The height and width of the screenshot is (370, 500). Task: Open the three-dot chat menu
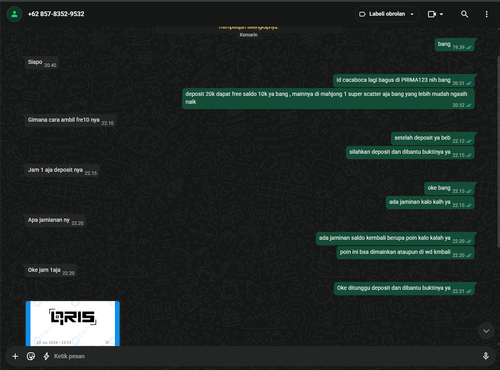486,14
